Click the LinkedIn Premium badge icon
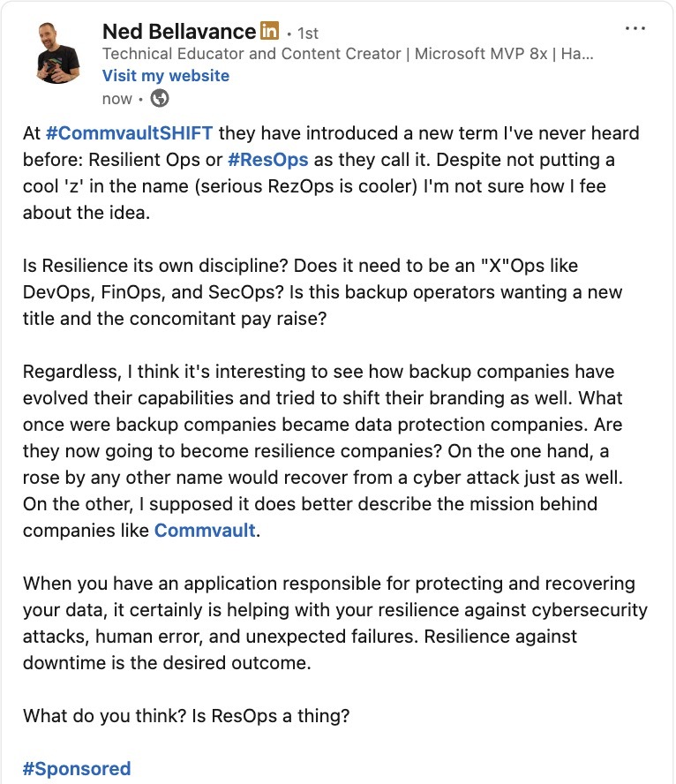 tap(270, 32)
